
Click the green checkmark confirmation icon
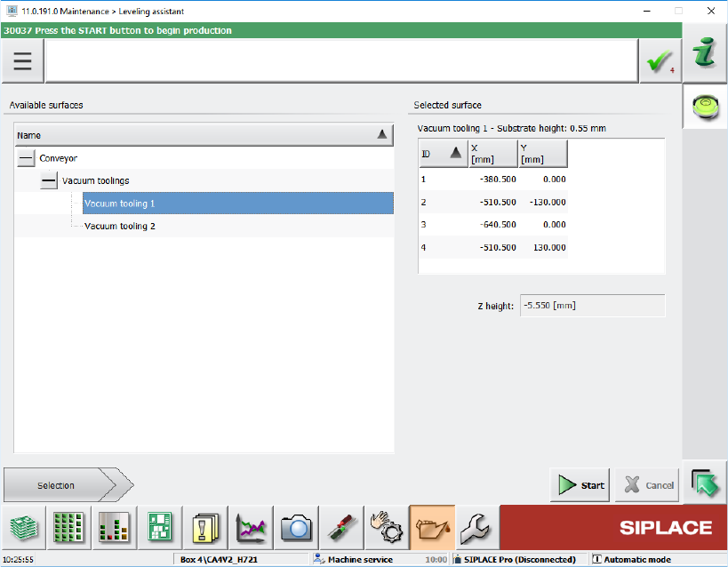660,61
